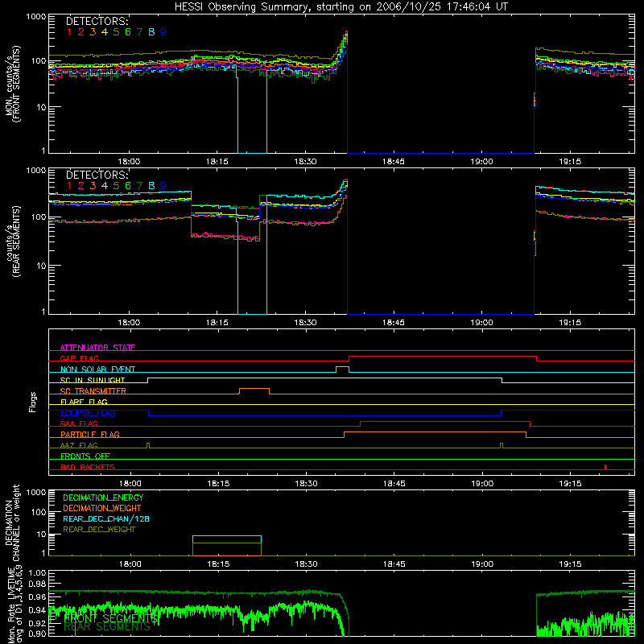Click the FRONTS_OFF flag label
Viewport: 644px width, 644px height.
tap(85, 456)
